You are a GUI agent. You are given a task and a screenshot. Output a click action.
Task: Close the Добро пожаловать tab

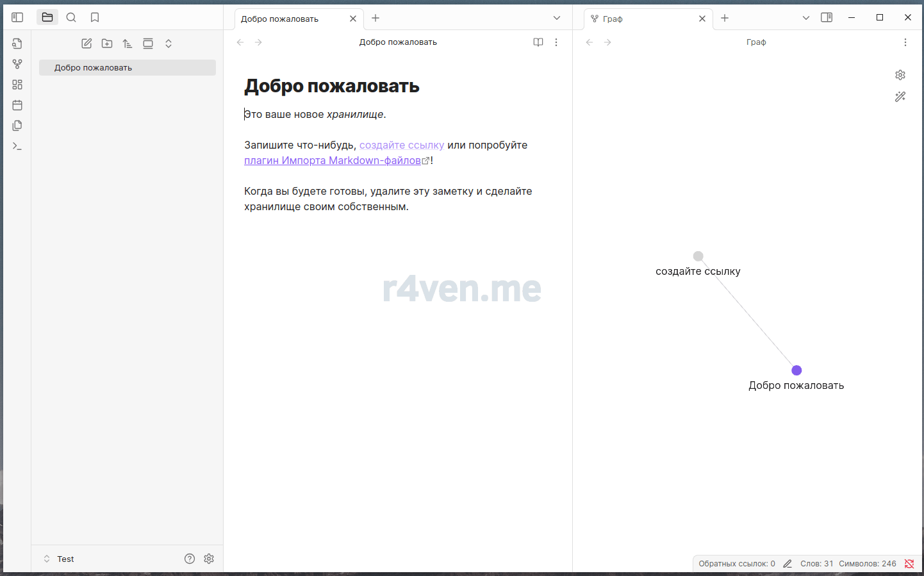[x=353, y=19]
